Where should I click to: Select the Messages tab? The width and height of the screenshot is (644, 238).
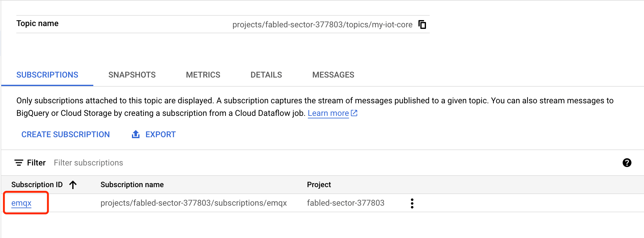point(333,75)
